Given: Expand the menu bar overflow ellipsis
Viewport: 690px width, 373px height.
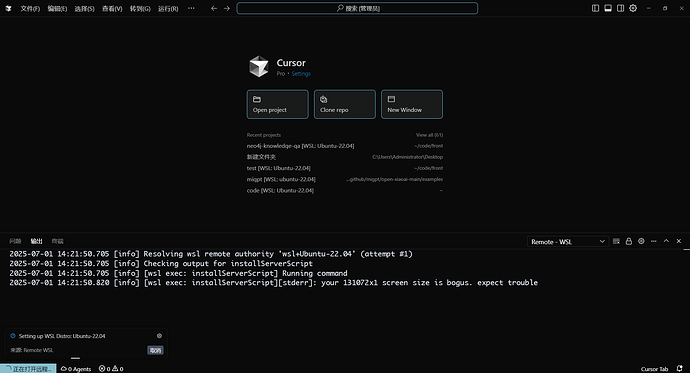Looking at the screenshot, I should (191, 8).
